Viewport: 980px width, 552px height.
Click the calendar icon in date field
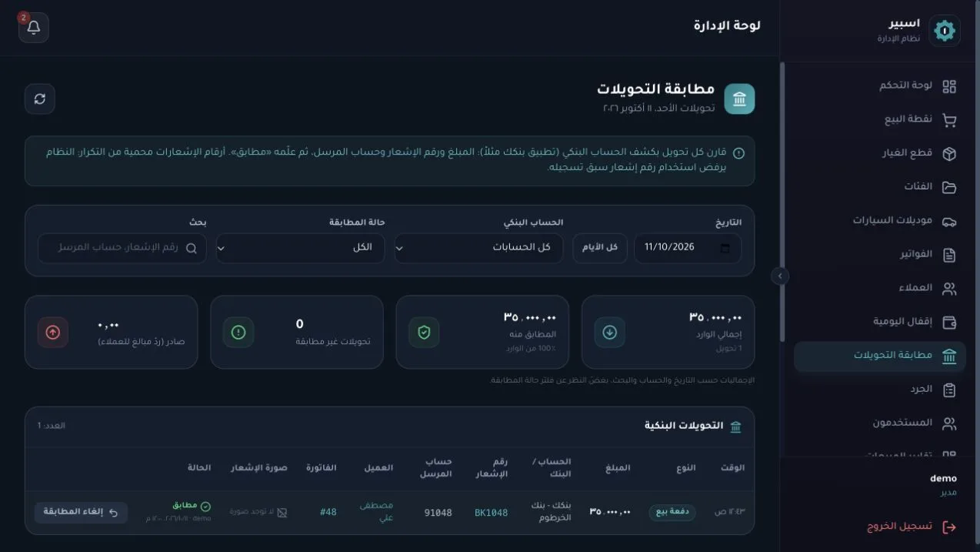[725, 248]
